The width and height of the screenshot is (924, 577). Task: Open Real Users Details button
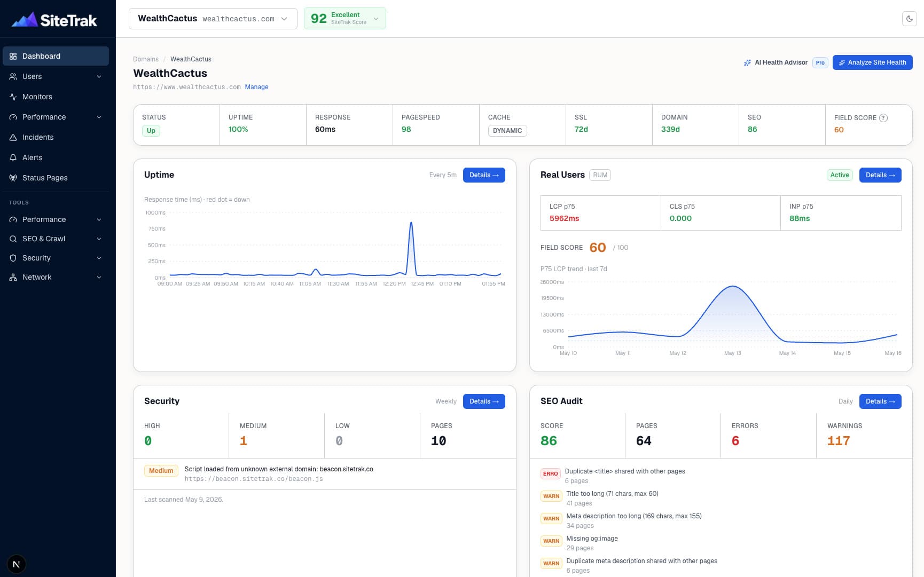(880, 175)
